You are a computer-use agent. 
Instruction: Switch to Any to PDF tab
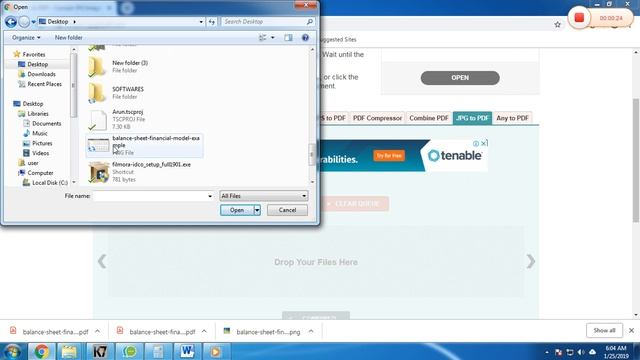tap(512, 118)
